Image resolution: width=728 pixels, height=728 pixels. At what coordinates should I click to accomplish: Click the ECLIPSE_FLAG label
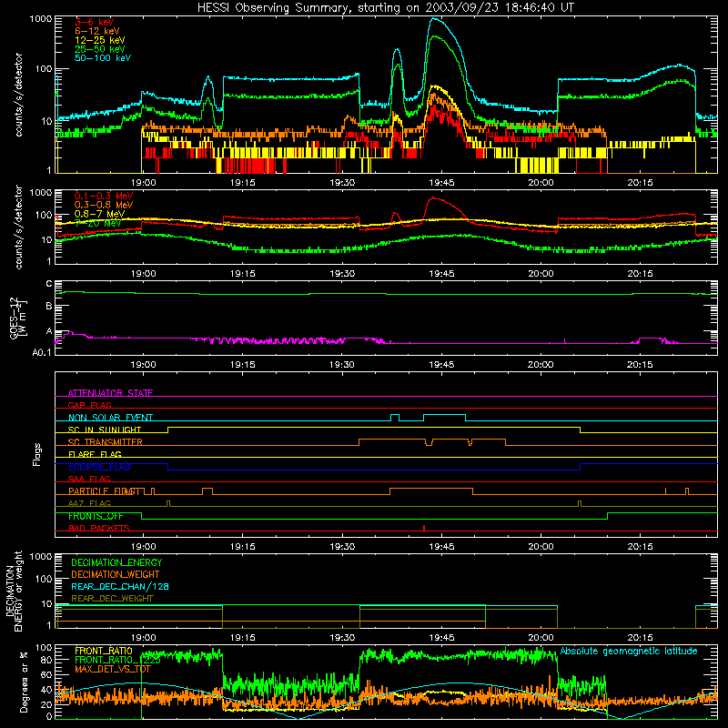coord(99,467)
